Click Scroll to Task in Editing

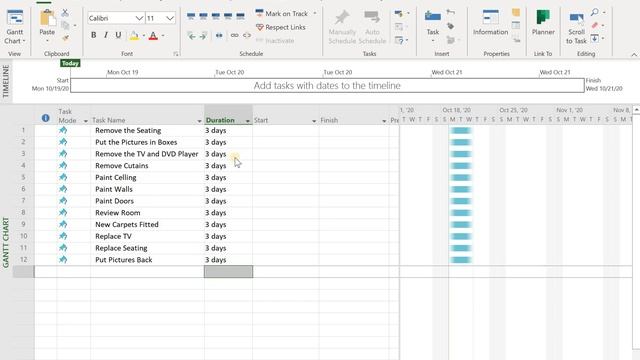(576, 28)
